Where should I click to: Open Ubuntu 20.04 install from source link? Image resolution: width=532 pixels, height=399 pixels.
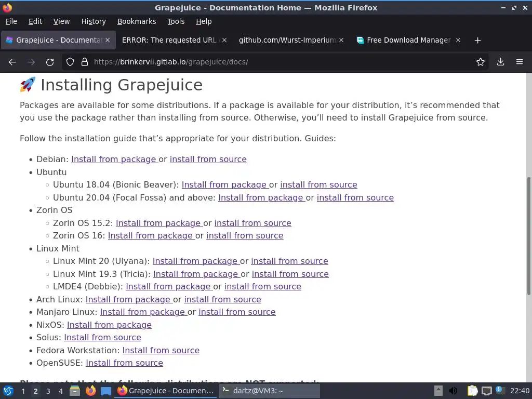355,197
